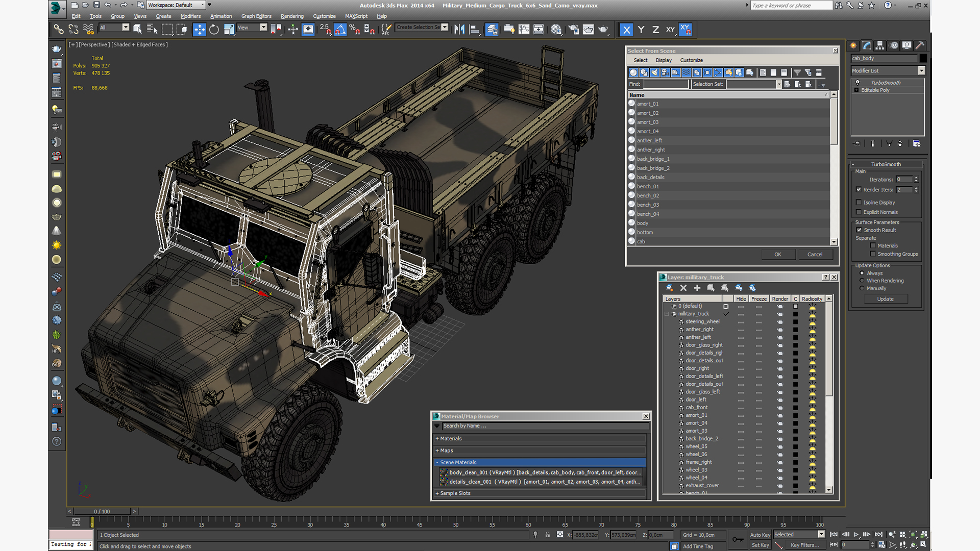Collapse the military_truck layer tree

(667, 314)
